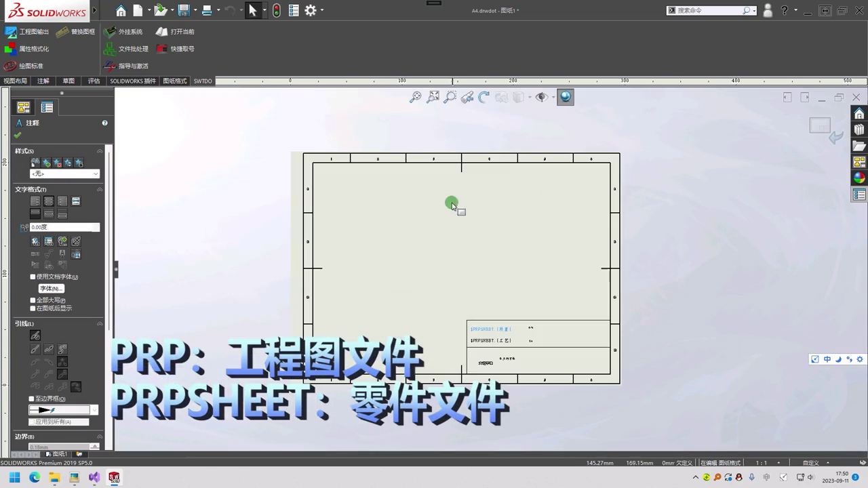Open the 样式 style dropdown showing <无>

64,174
